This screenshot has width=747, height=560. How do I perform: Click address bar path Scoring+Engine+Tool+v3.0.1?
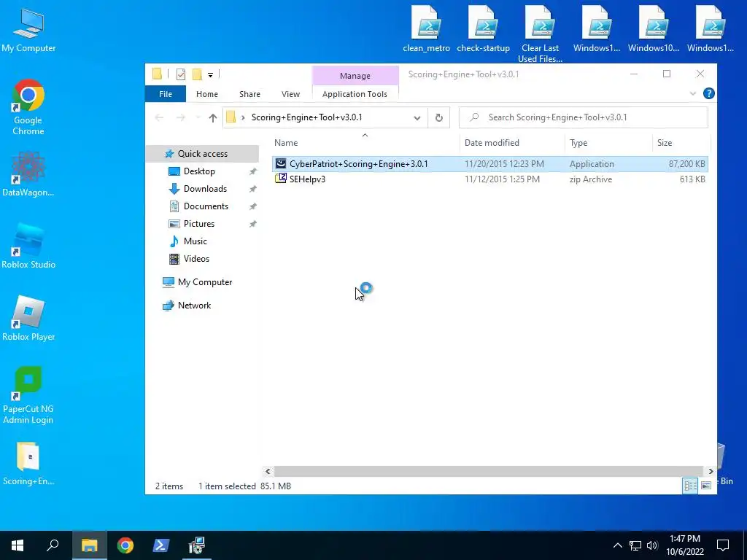[307, 117]
